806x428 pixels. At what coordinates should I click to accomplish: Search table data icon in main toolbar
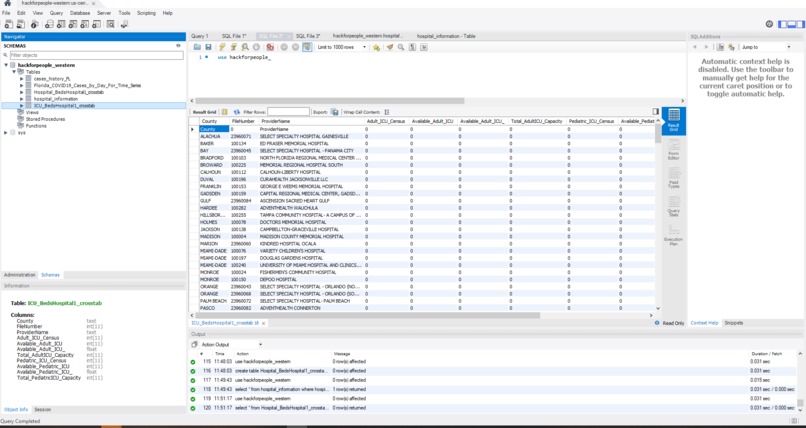(110, 24)
